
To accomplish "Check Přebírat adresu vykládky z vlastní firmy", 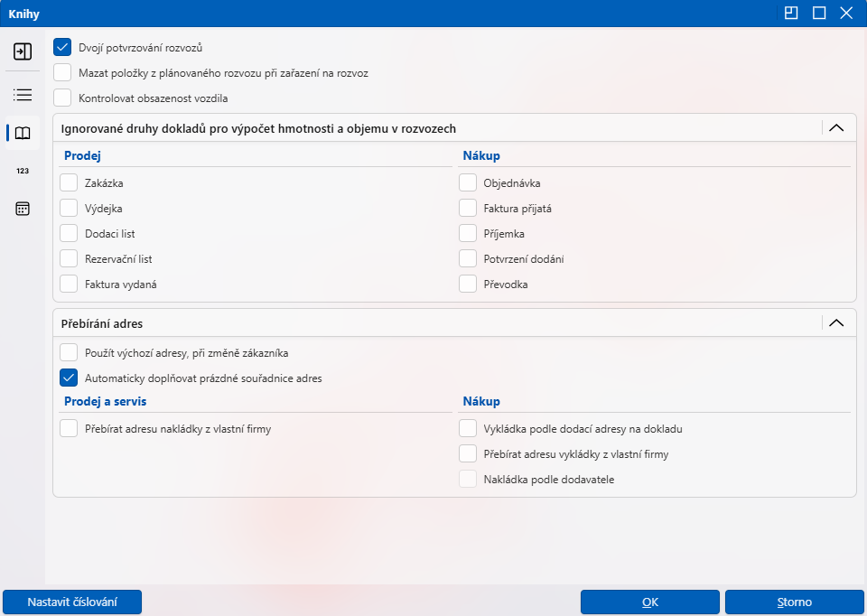I will (468, 454).
